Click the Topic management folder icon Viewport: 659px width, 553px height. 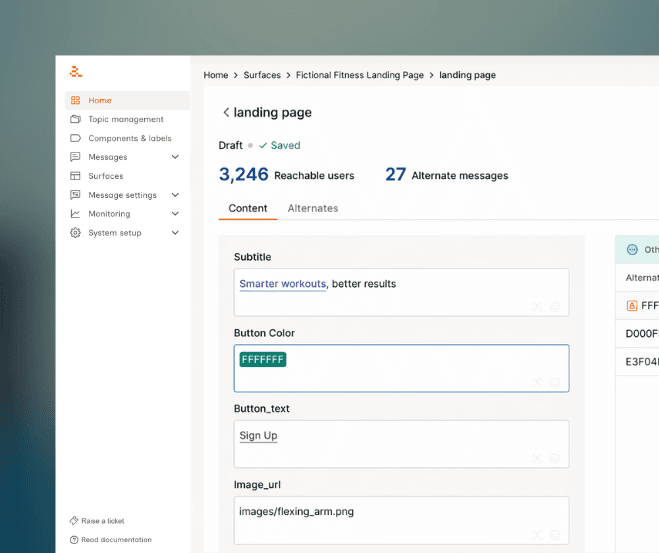(75, 119)
